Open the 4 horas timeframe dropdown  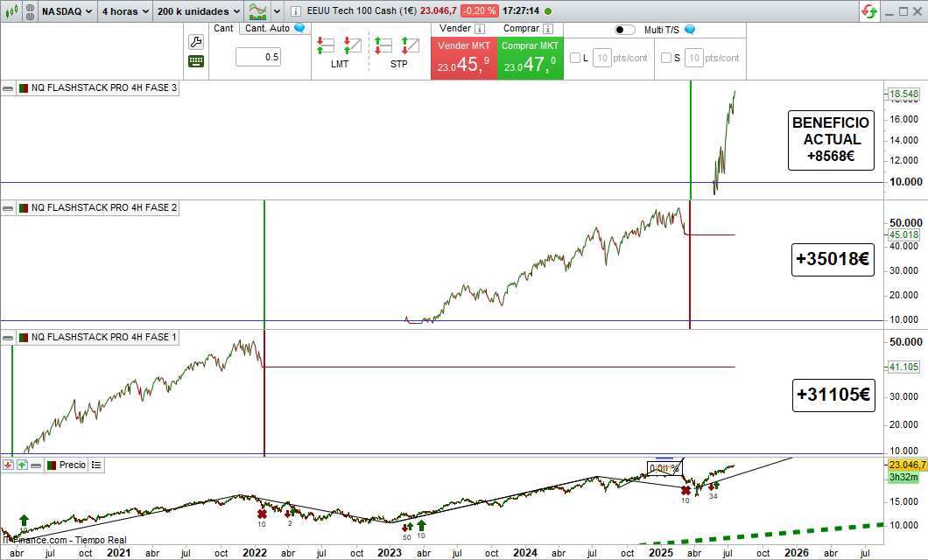pyautogui.click(x=123, y=11)
